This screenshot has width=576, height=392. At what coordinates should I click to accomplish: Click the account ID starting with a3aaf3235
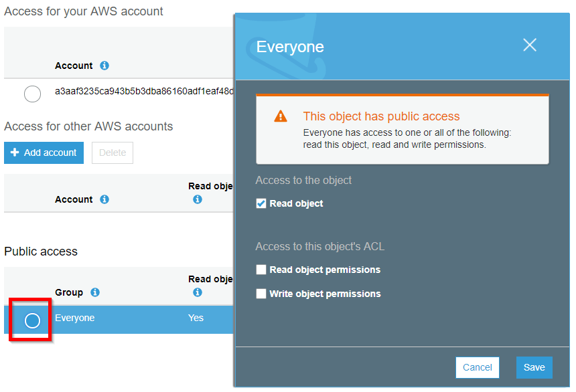click(144, 92)
